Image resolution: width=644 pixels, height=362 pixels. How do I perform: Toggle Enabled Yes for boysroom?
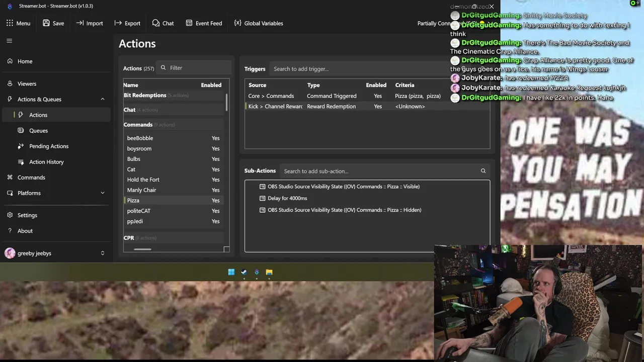click(x=215, y=149)
